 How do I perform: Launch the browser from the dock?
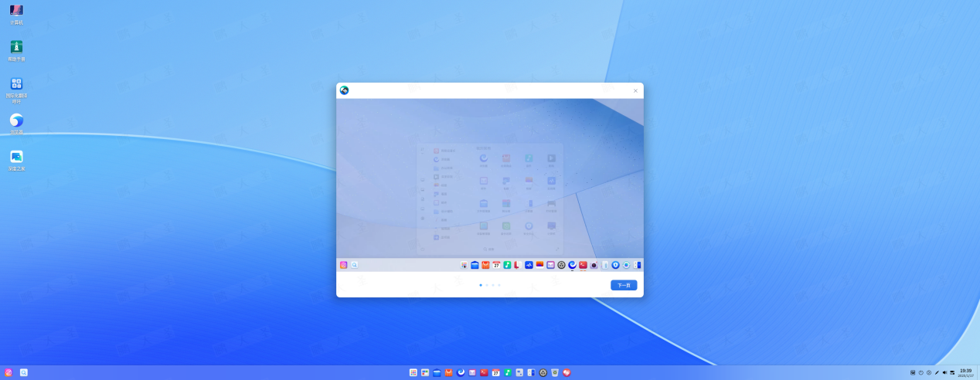pyautogui.click(x=461, y=372)
